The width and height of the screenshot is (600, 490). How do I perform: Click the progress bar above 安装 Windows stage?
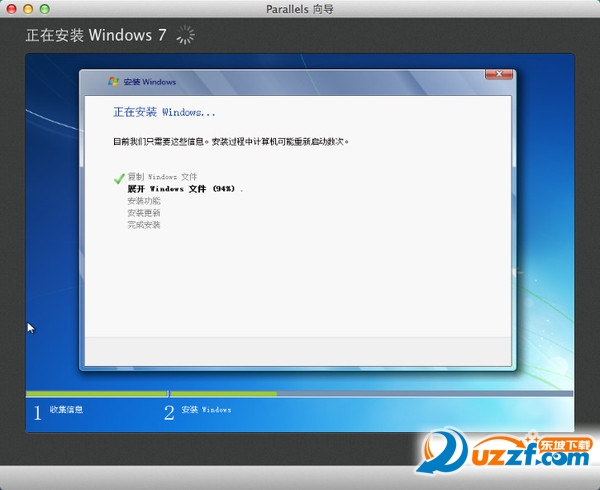point(371,394)
